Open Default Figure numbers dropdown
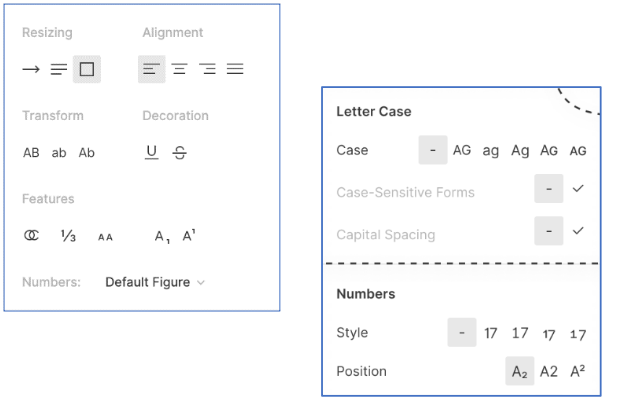The height and width of the screenshot is (400, 619). 155,283
